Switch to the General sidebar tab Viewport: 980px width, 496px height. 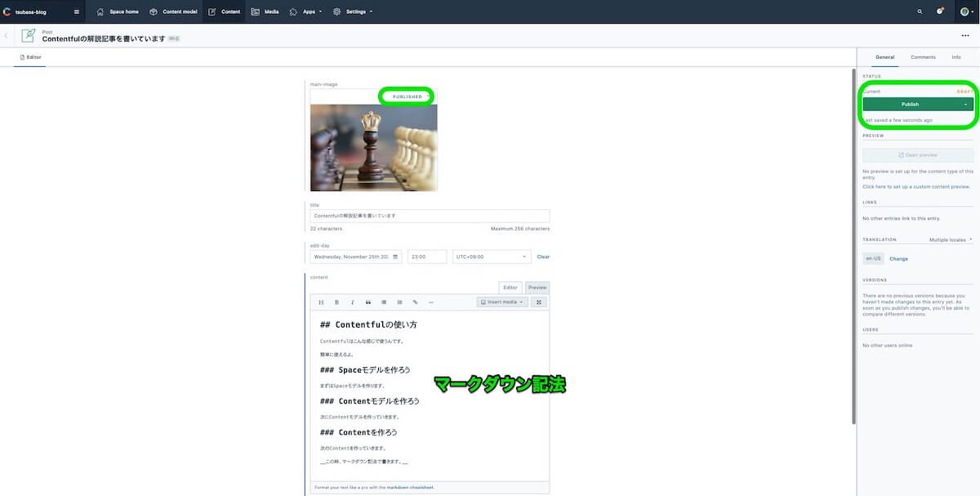click(884, 57)
